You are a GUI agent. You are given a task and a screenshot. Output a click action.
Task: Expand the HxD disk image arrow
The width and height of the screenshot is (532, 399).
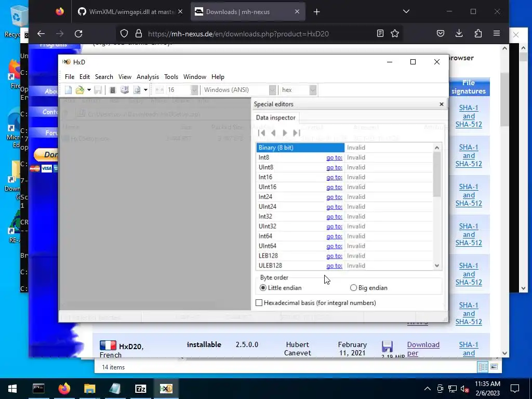145,90
